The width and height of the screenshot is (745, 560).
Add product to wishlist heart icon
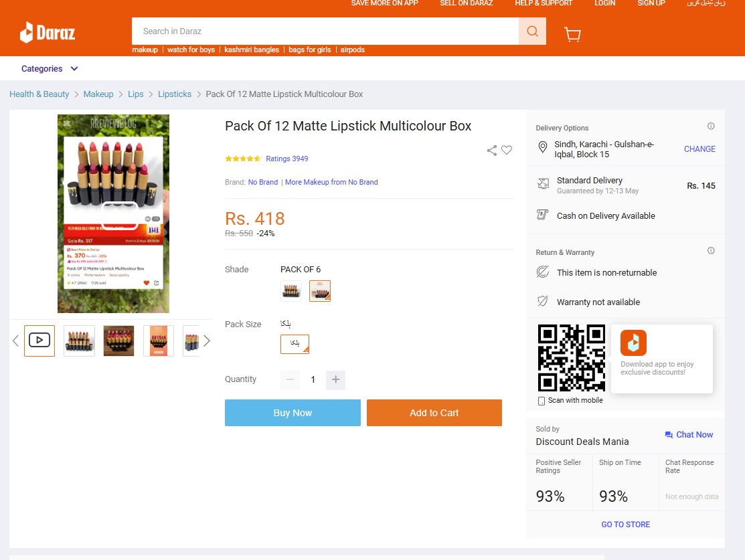(507, 150)
